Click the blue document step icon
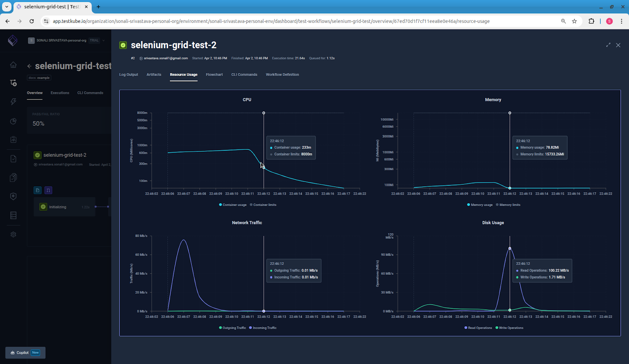The height and width of the screenshot is (364, 629). click(37, 190)
